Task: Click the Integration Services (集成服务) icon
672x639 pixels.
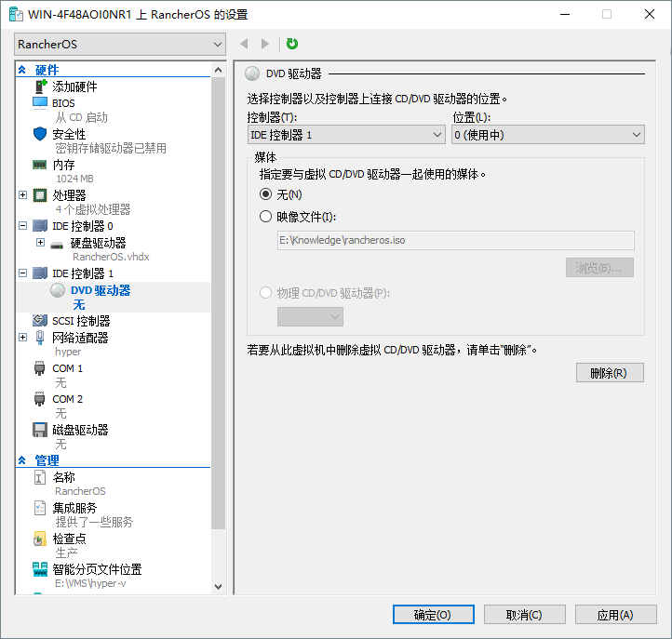Action: tap(40, 508)
